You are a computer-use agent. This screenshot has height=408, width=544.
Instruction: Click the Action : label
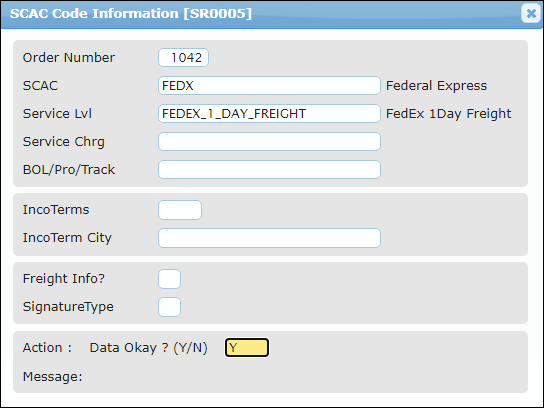(47, 348)
